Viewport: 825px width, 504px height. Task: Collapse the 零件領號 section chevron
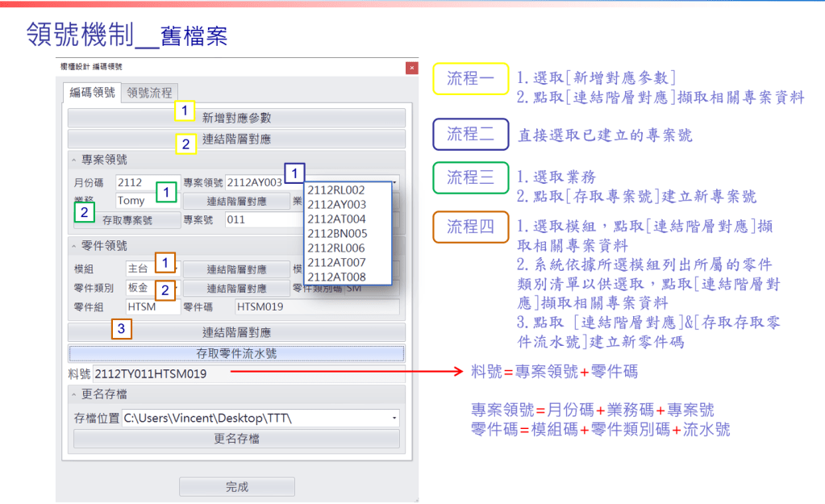[75, 246]
